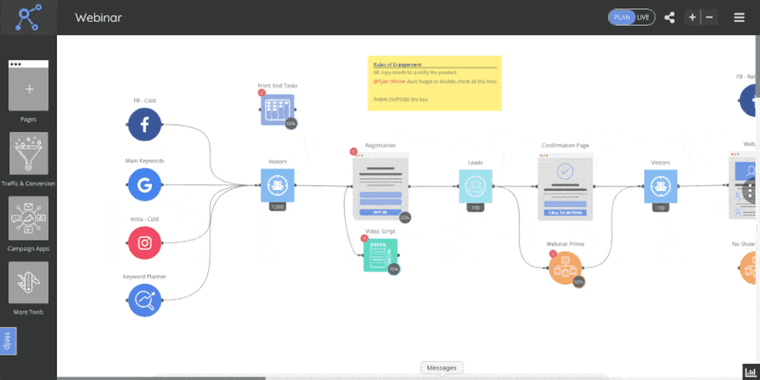Open the Campaign Apps panel
Viewport: 760px width, 380px height.
[x=29, y=218]
